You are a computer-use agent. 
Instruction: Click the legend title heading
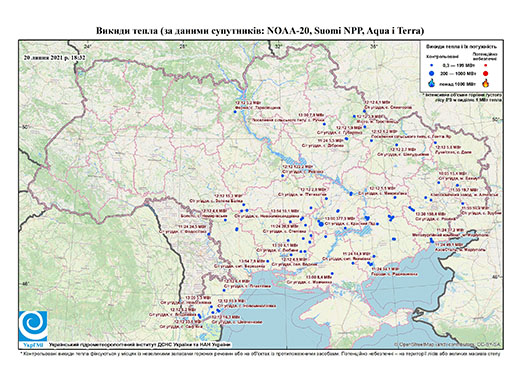462,47
